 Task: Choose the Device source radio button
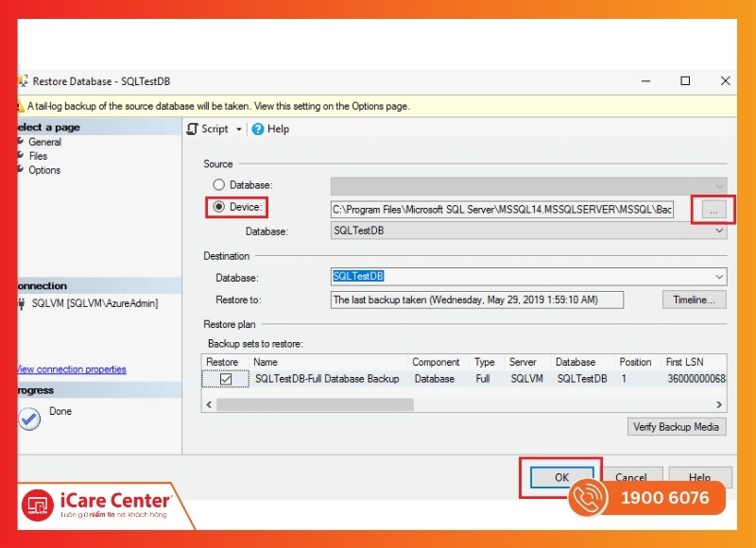[x=219, y=207]
